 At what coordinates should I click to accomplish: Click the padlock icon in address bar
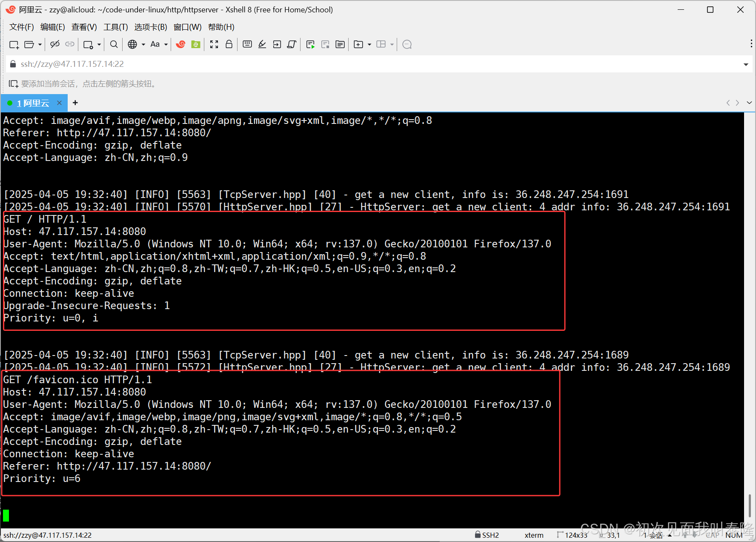(x=13, y=64)
